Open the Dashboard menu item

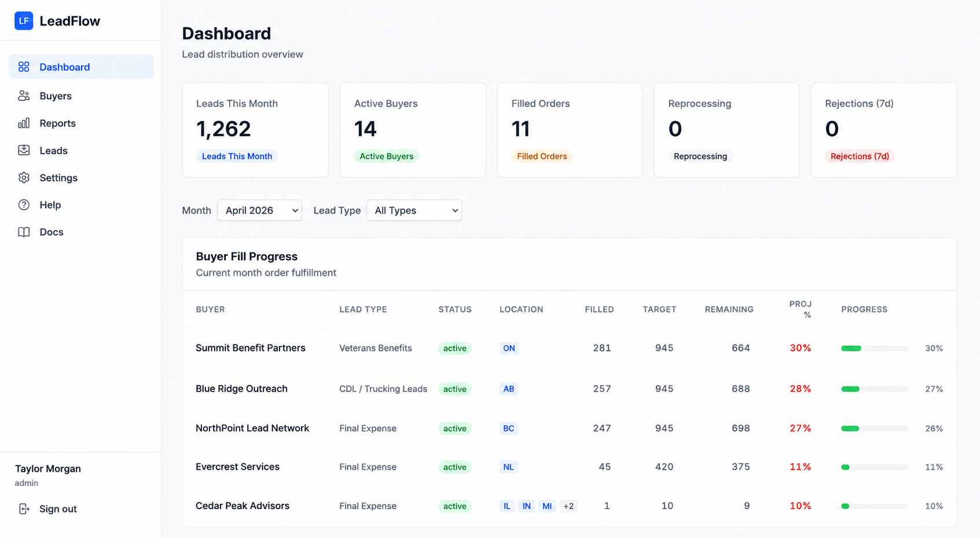(81, 67)
